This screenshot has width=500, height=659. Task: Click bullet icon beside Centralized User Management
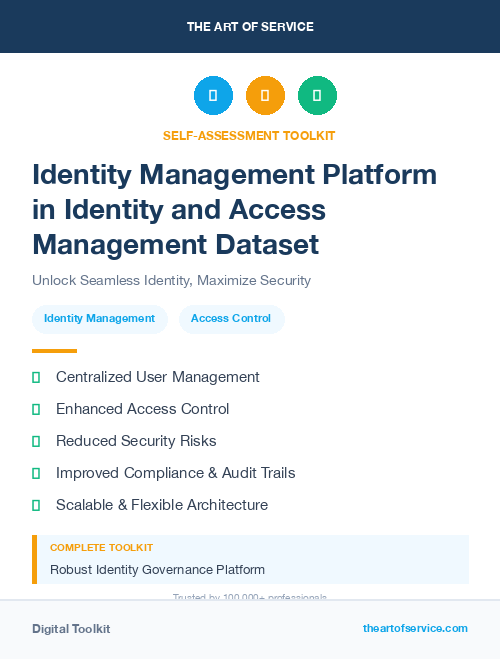coord(36,377)
